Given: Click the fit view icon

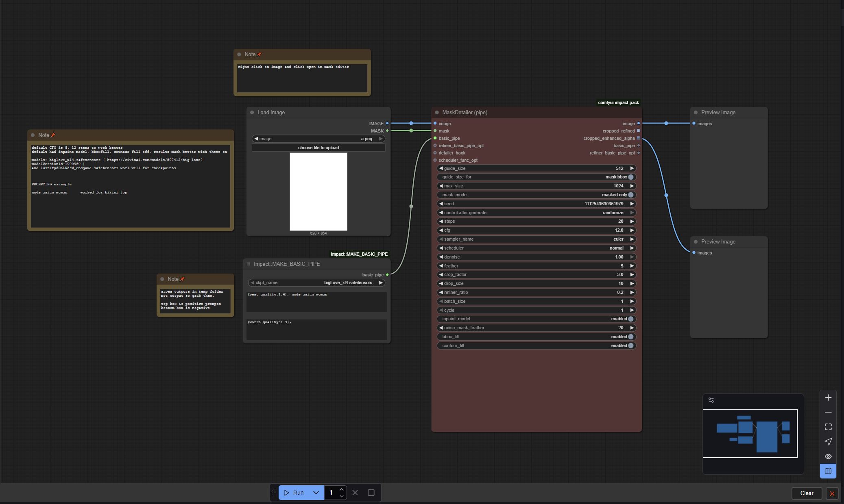Looking at the screenshot, I should (x=828, y=427).
